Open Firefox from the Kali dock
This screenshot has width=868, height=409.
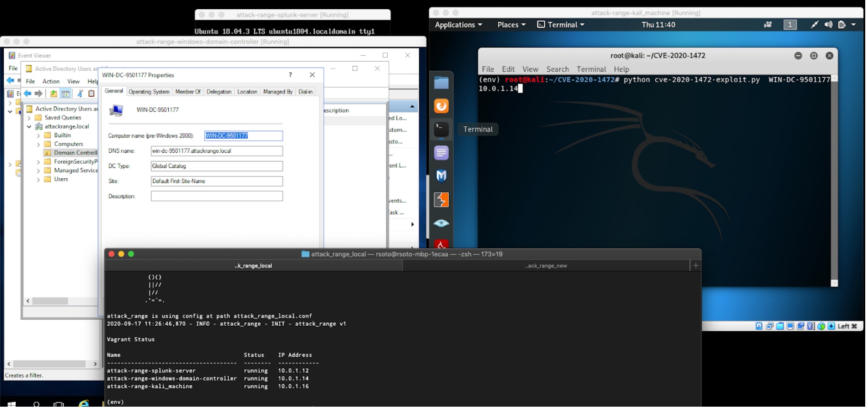[441, 106]
